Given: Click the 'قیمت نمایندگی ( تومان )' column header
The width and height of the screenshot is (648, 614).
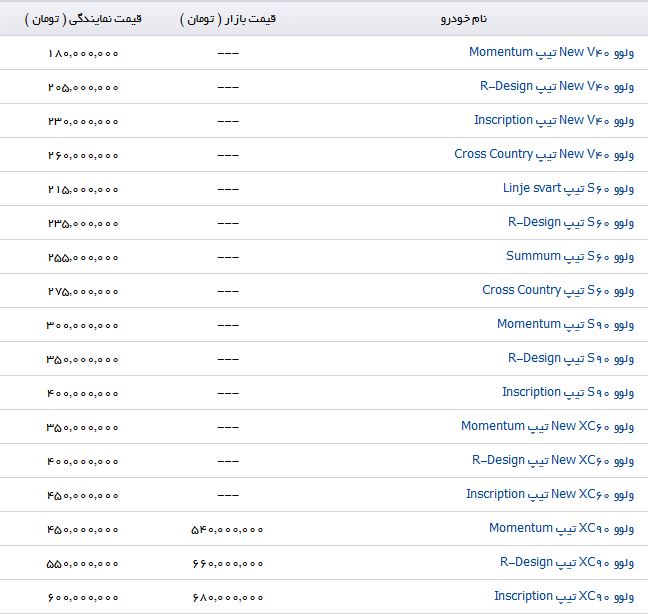Looking at the screenshot, I should pos(83,19).
